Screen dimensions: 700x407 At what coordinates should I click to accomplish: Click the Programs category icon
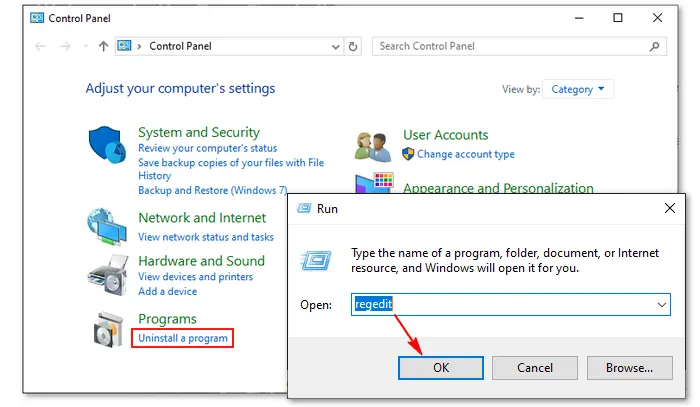click(106, 328)
